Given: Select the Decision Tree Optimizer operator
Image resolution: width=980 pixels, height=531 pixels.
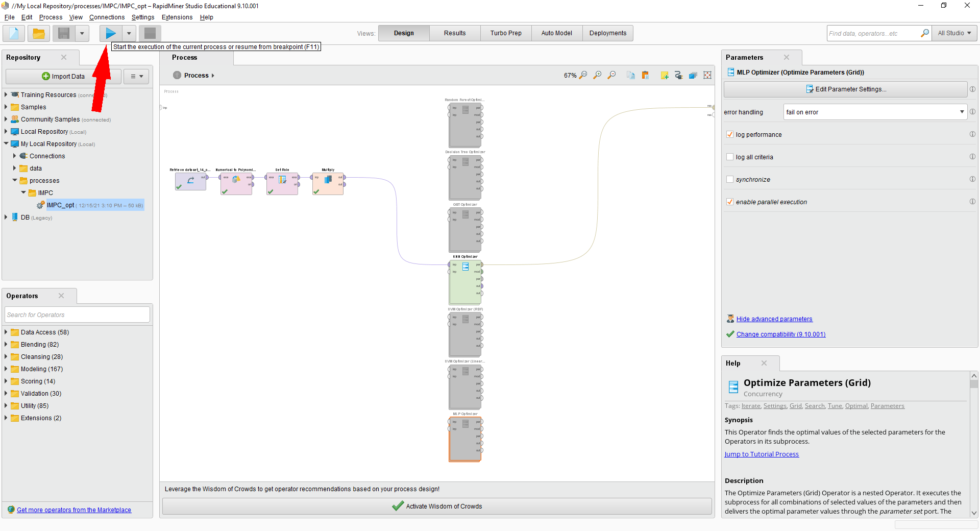Looking at the screenshot, I should 465,177.
